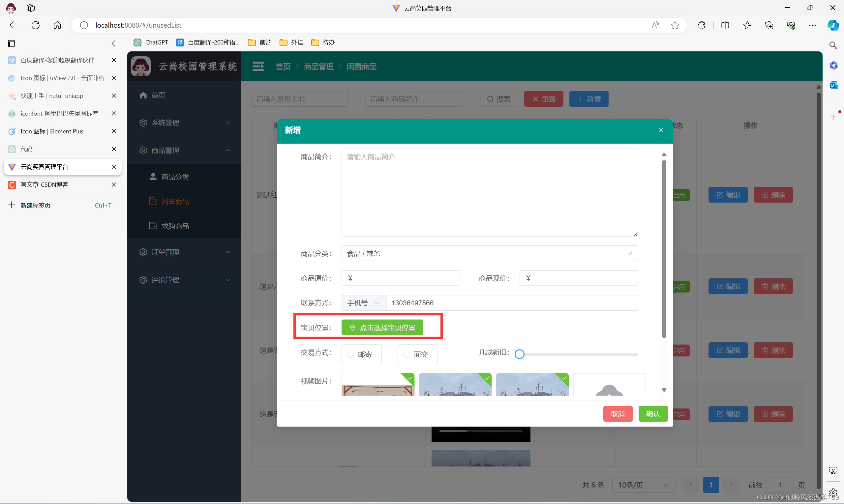Click the 评论管理 sidebar section icon
This screenshot has height=504, width=844.
[143, 280]
